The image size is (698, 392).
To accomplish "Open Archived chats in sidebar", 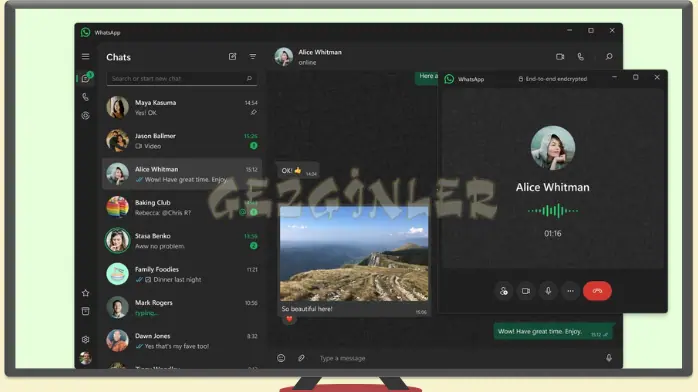I will [85, 311].
